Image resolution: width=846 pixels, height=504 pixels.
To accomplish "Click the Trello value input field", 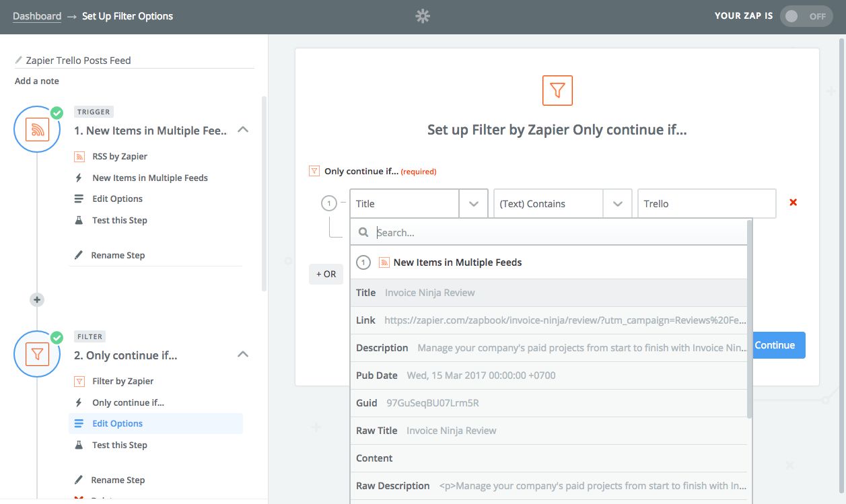I will pyautogui.click(x=707, y=203).
